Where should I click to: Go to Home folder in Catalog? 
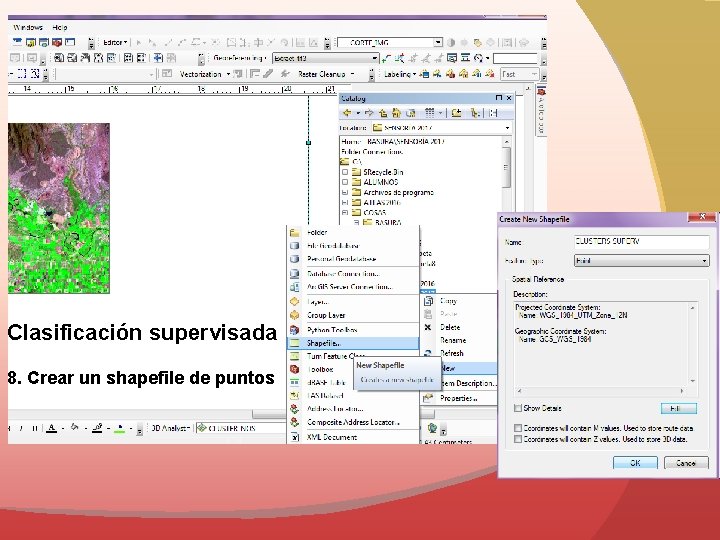396,112
